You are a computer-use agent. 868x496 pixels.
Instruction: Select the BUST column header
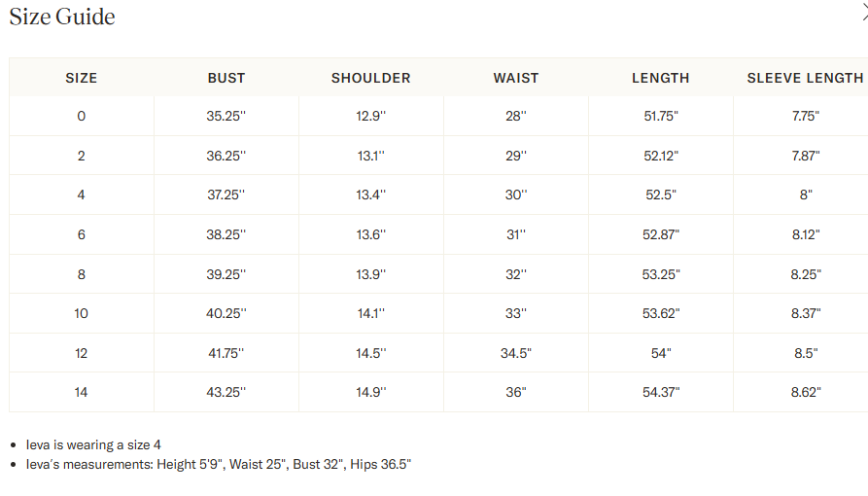pyautogui.click(x=226, y=78)
